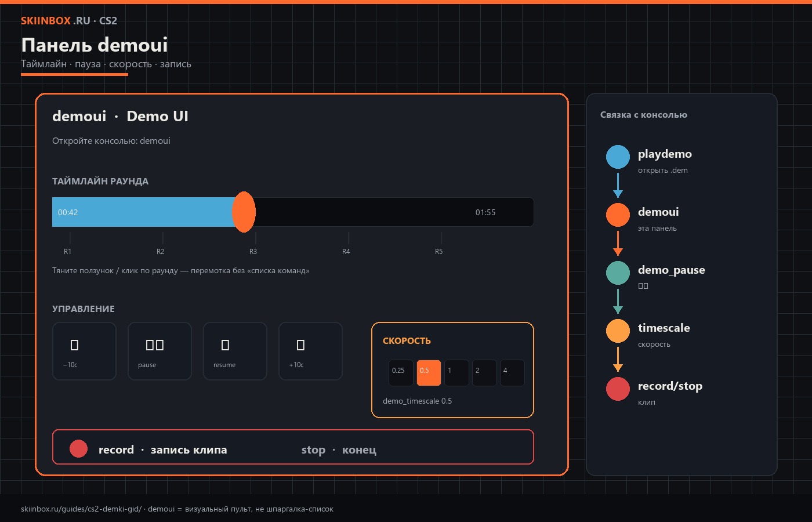Image resolution: width=812 pixels, height=522 pixels.
Task: Skip forward with the +10c button
Action: pyautogui.click(x=310, y=351)
